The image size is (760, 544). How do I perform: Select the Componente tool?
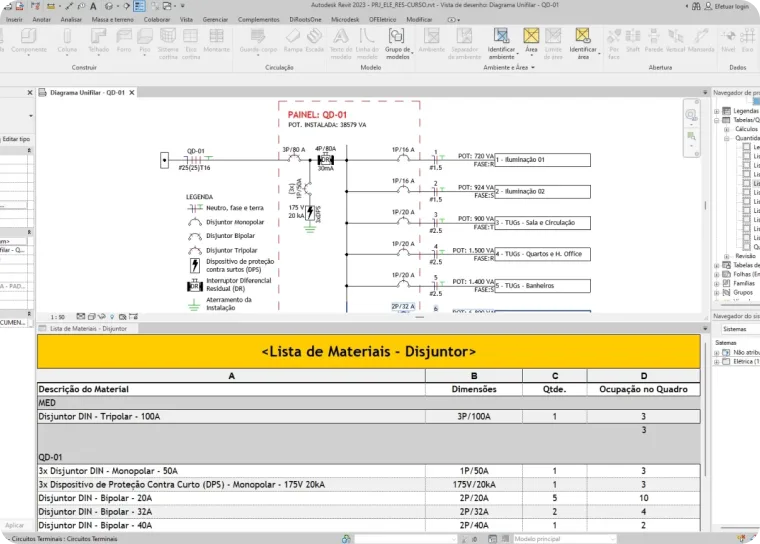(28, 41)
